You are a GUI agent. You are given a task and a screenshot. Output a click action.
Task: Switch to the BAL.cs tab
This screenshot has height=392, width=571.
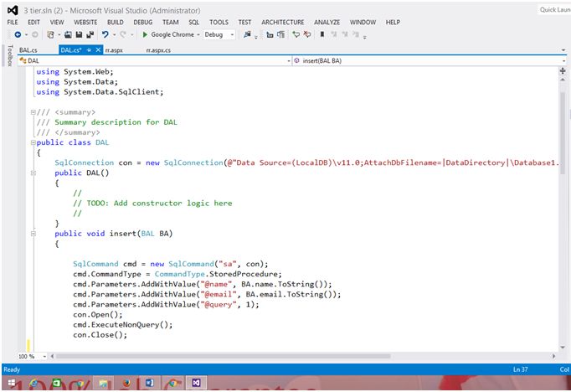click(x=28, y=50)
